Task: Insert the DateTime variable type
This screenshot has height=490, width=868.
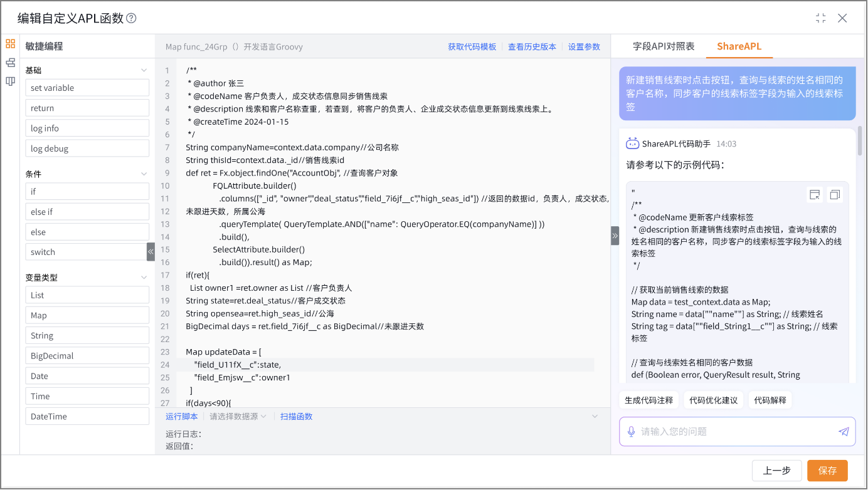Action: [87, 416]
